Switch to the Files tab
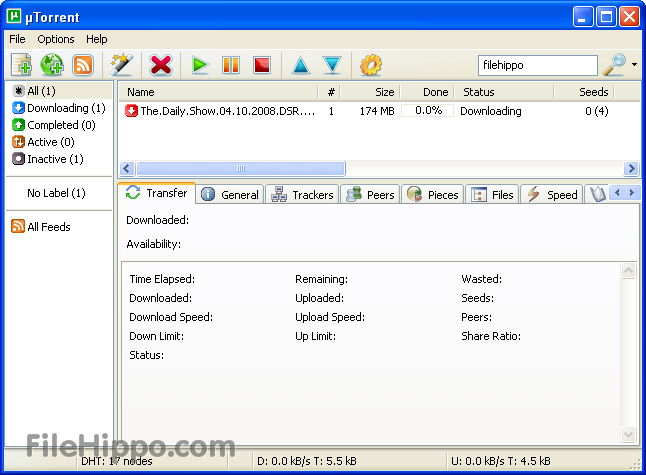Screen dimensions: 646x475 tap(492, 195)
